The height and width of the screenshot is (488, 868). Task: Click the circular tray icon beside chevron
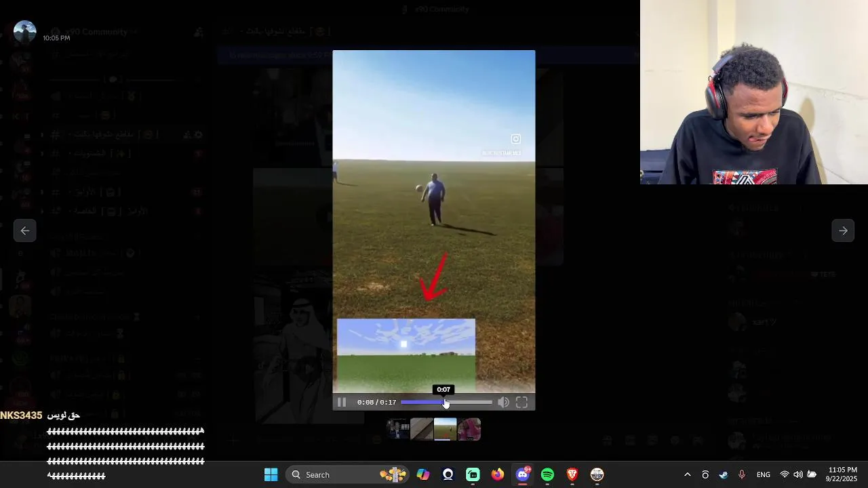pos(705,474)
